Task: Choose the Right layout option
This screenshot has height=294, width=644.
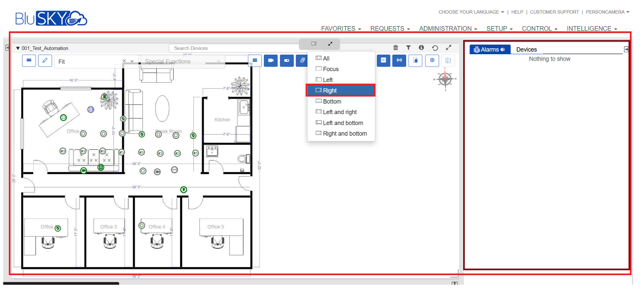Action: pyautogui.click(x=341, y=90)
